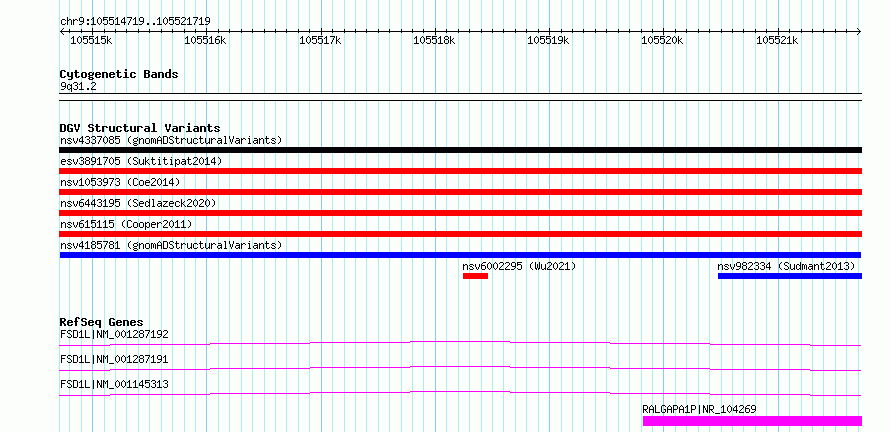
Task: Select the magenta RALGAPA1P exon bar
Action: pos(752,421)
